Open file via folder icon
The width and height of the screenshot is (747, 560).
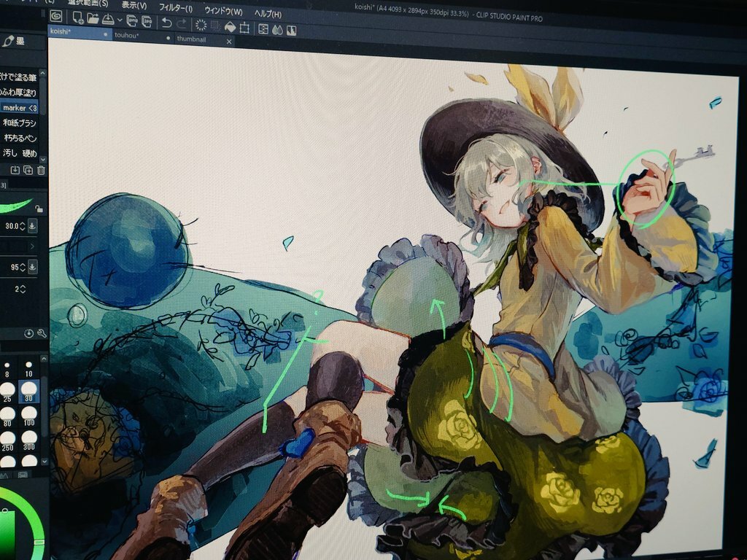coord(93,18)
